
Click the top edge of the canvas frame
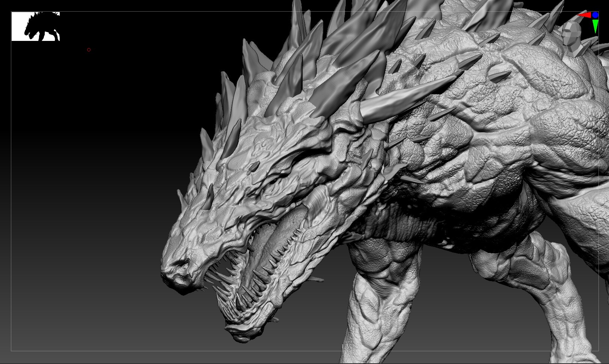[300, 11]
